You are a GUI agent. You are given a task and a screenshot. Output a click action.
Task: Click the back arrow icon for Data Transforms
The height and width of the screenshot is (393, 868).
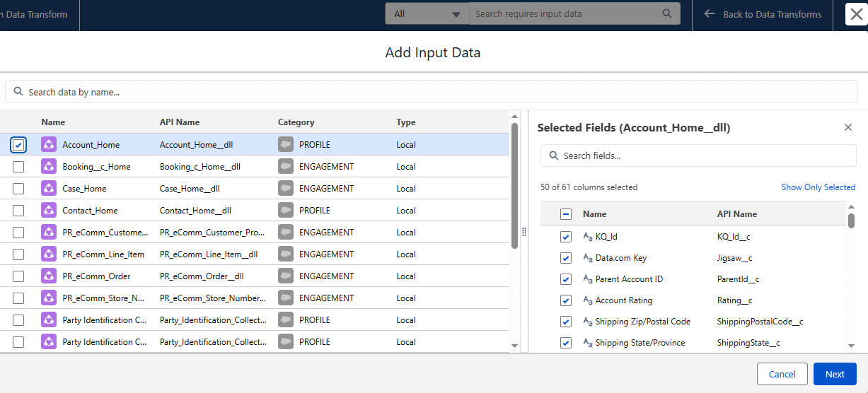coord(710,14)
